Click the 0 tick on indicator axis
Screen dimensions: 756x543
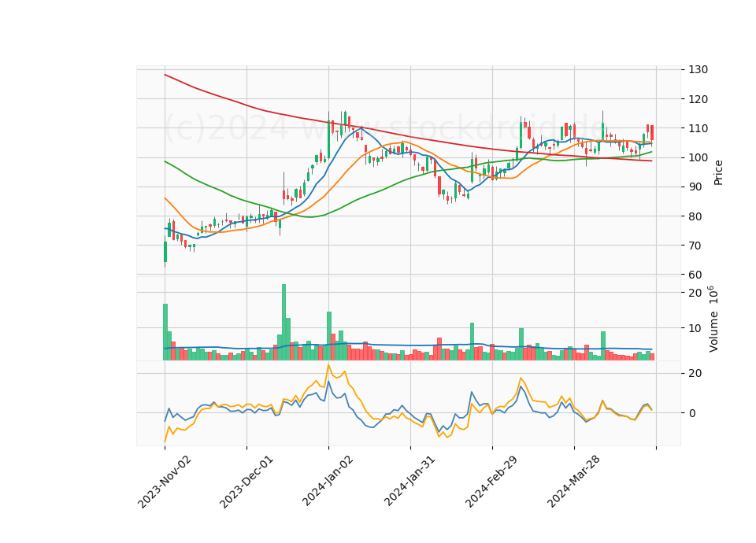pos(692,413)
